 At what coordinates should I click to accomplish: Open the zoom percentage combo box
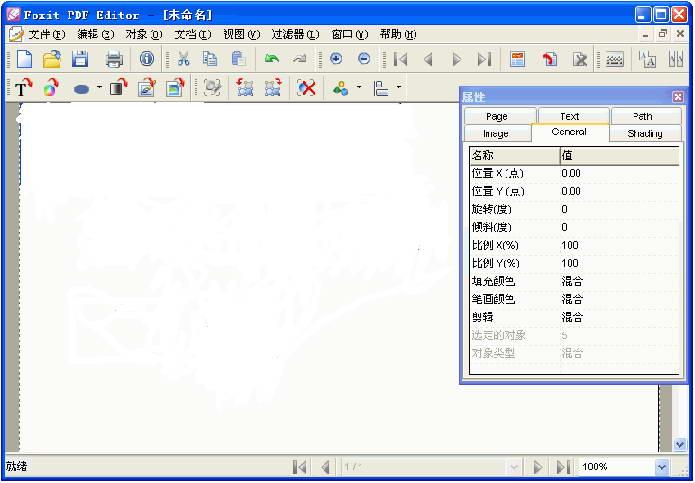coord(661,467)
